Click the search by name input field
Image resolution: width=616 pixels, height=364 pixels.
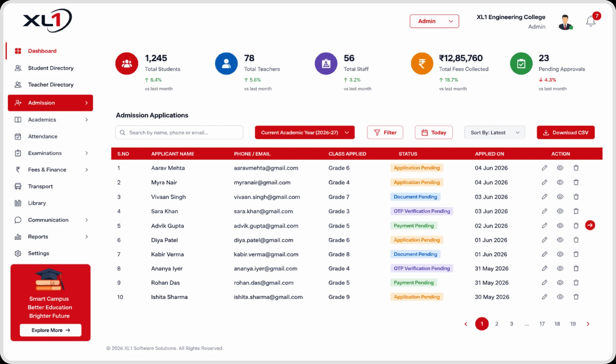179,132
